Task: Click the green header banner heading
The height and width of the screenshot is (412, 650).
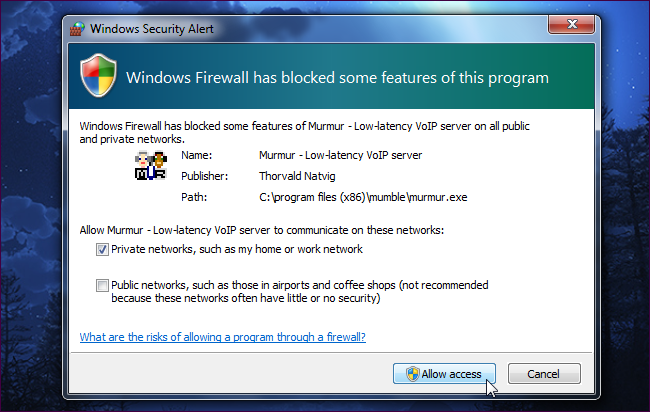Action: pyautogui.click(x=337, y=76)
